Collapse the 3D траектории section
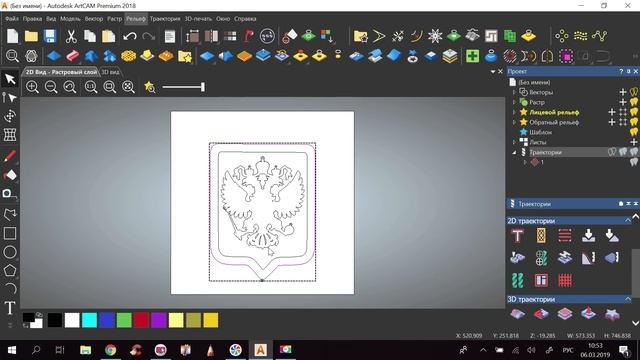The height and width of the screenshot is (360, 640). (628, 299)
